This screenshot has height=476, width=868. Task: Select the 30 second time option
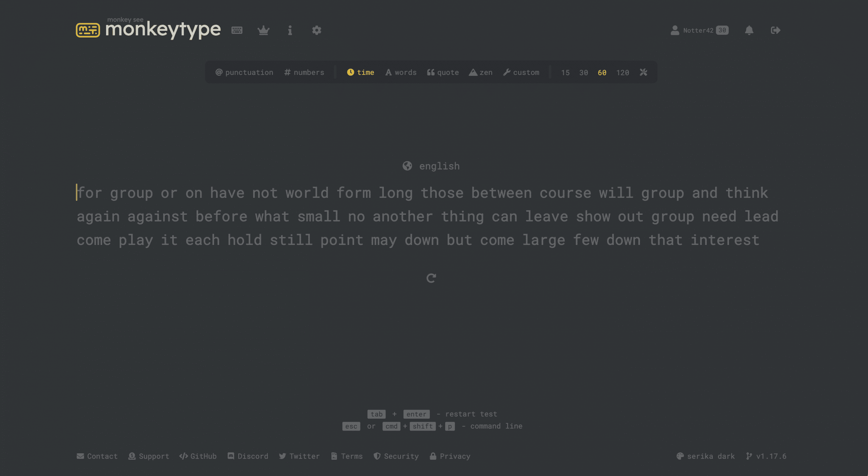point(583,72)
